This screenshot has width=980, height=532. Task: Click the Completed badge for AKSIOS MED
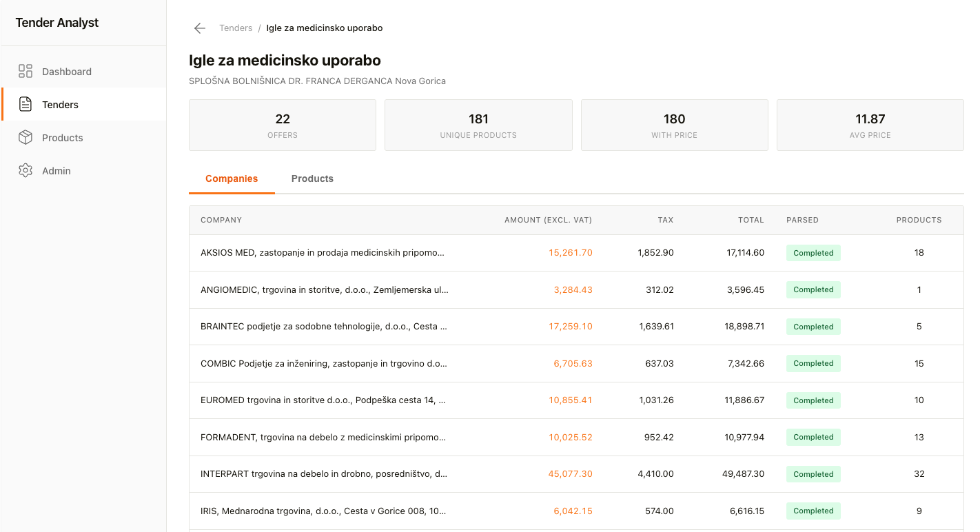(813, 253)
